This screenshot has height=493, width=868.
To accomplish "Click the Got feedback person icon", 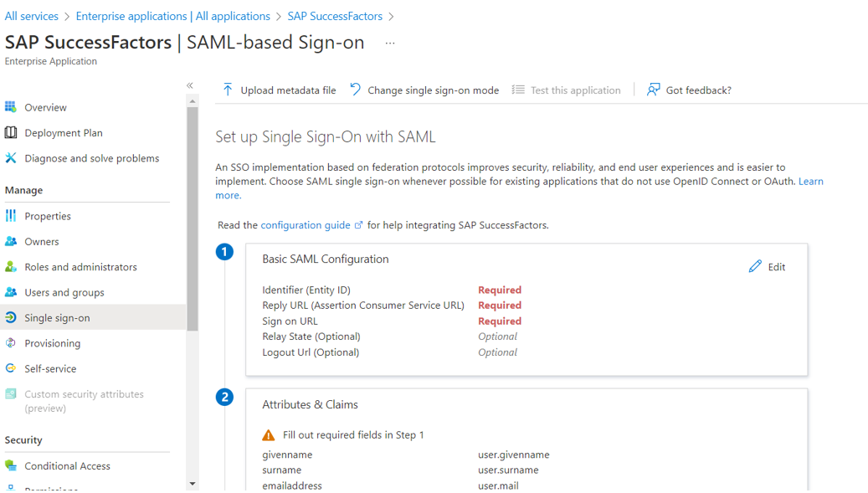I will click(653, 90).
